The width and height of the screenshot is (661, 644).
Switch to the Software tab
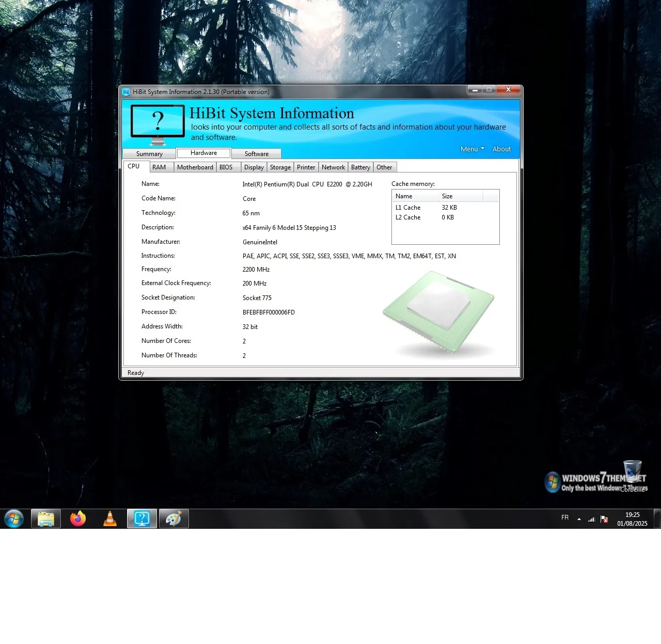pyautogui.click(x=257, y=154)
